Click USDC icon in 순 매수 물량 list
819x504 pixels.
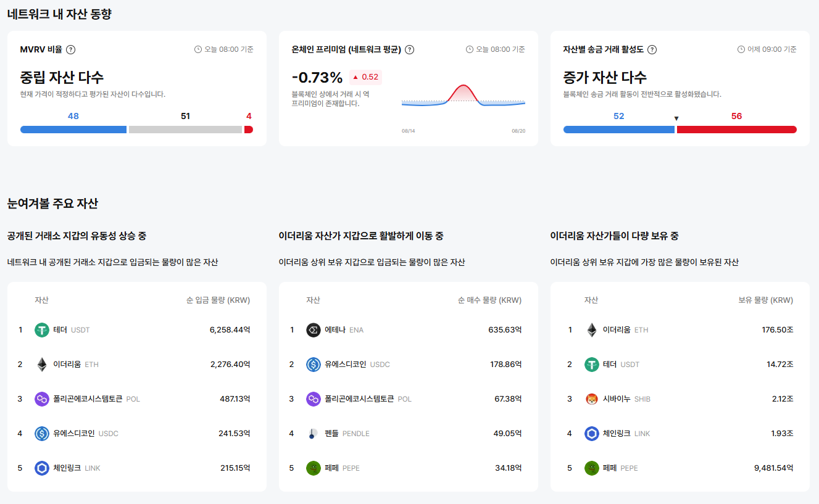314,365
